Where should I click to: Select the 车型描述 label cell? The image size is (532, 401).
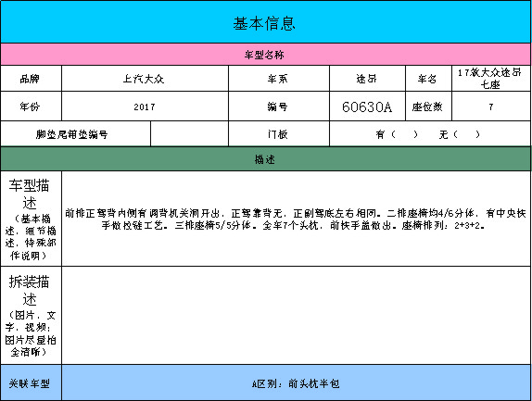(x=31, y=219)
